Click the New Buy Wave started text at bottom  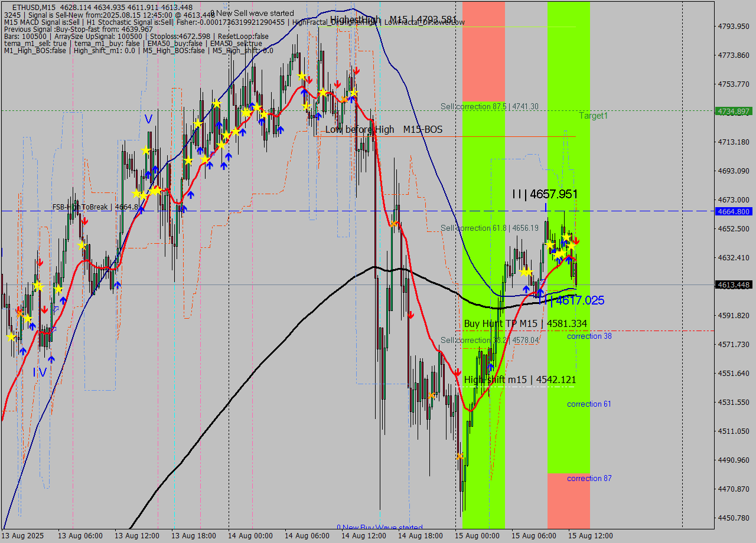pos(381,527)
